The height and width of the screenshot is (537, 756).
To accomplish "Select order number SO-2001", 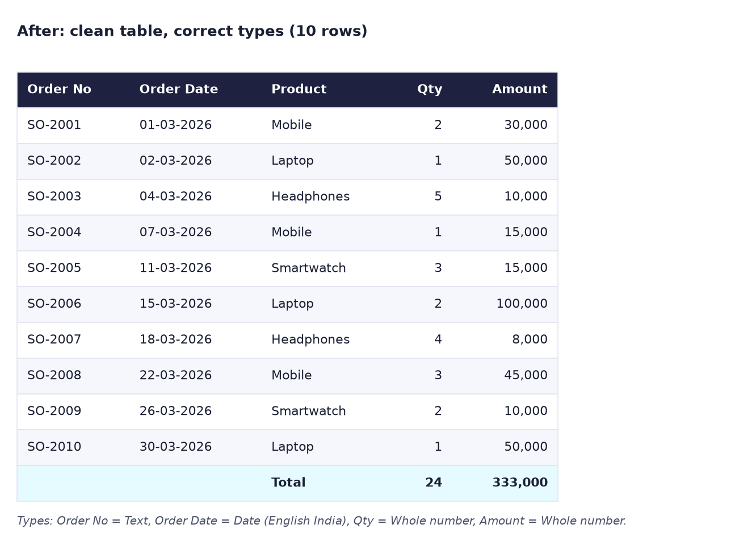I will 54,125.
